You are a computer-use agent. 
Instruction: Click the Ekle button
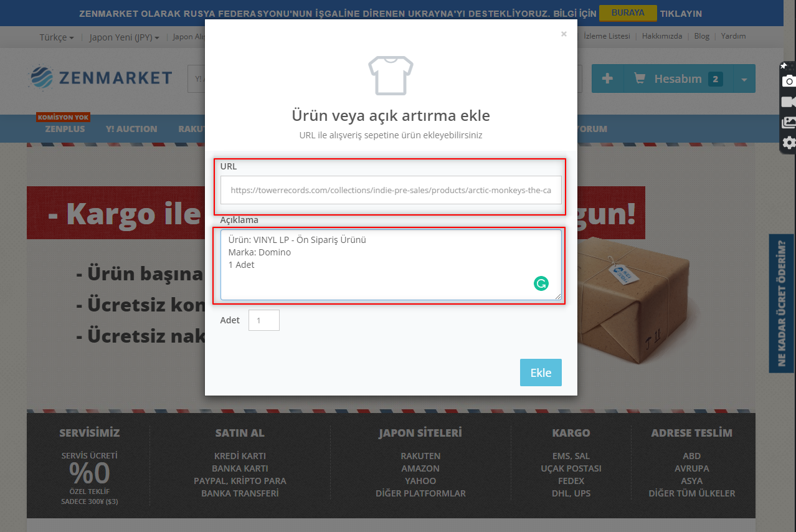(x=541, y=373)
